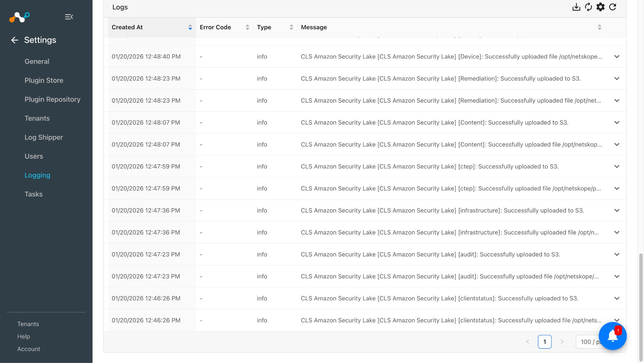Download logs icon

click(x=576, y=7)
